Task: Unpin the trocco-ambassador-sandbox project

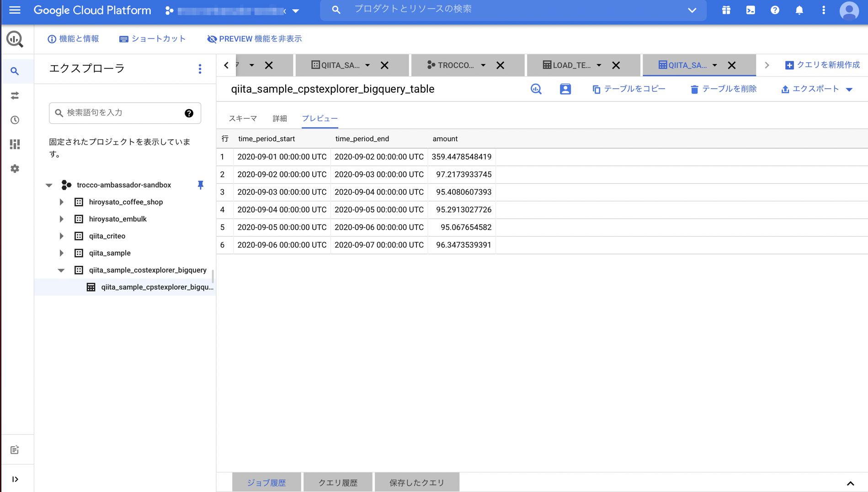Action: 200,185
